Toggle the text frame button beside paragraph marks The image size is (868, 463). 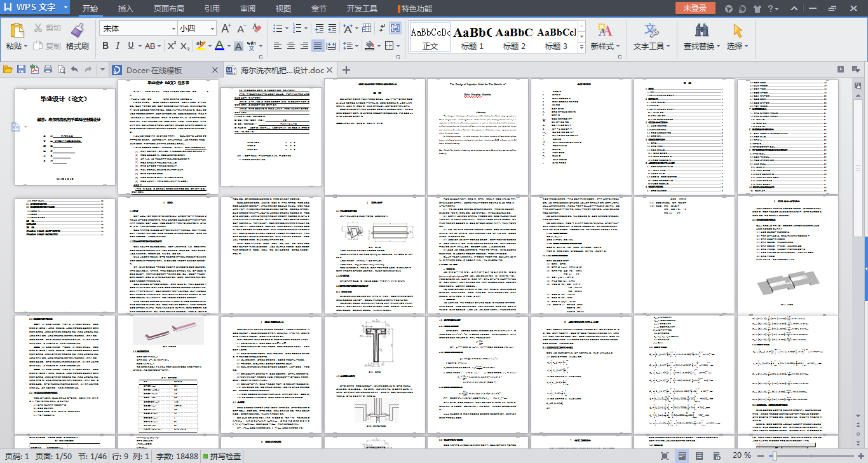395,29
